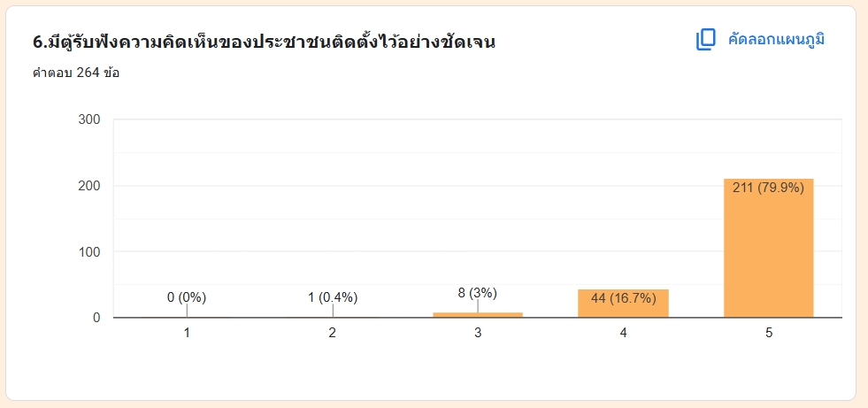
Task: Click the "8 (3%)" data label
Action: click(478, 293)
